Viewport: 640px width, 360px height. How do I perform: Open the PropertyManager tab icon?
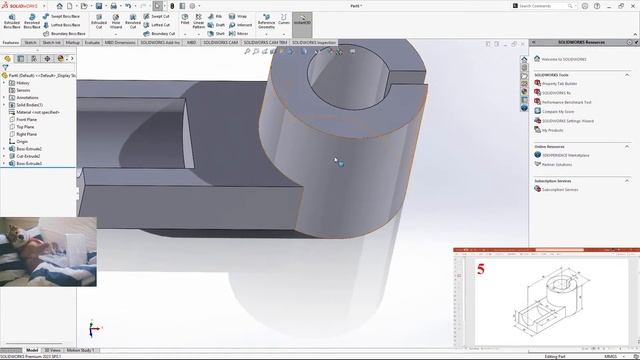(x=21, y=59)
